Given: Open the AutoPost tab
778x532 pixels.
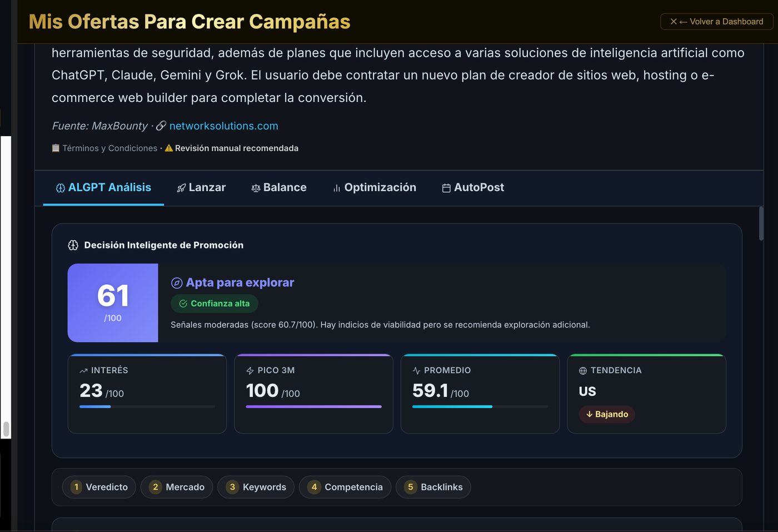Looking at the screenshot, I should (x=473, y=188).
